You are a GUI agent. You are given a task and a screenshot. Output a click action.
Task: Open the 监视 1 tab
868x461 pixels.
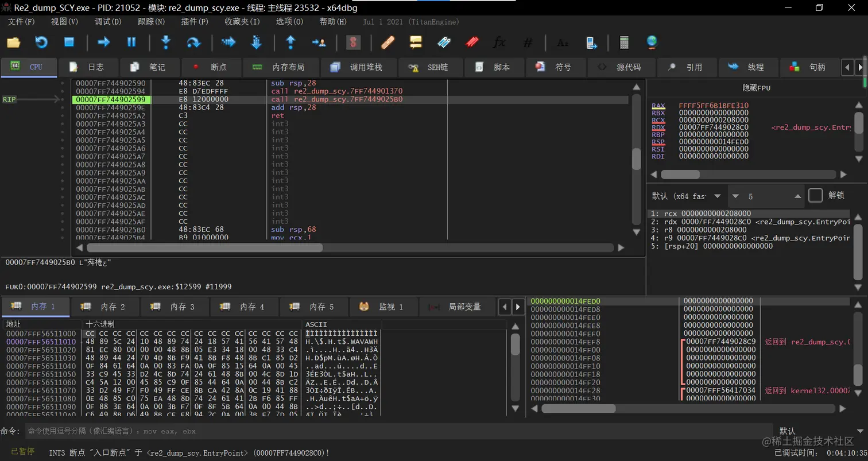(382, 307)
